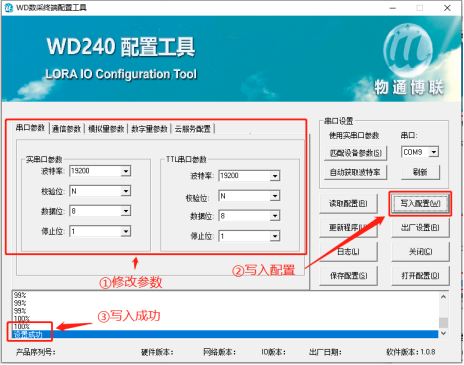Image resolution: width=464 pixels, height=365 pixels.
Task: Click the 自动获取波特率 button
Action: [x=356, y=172]
